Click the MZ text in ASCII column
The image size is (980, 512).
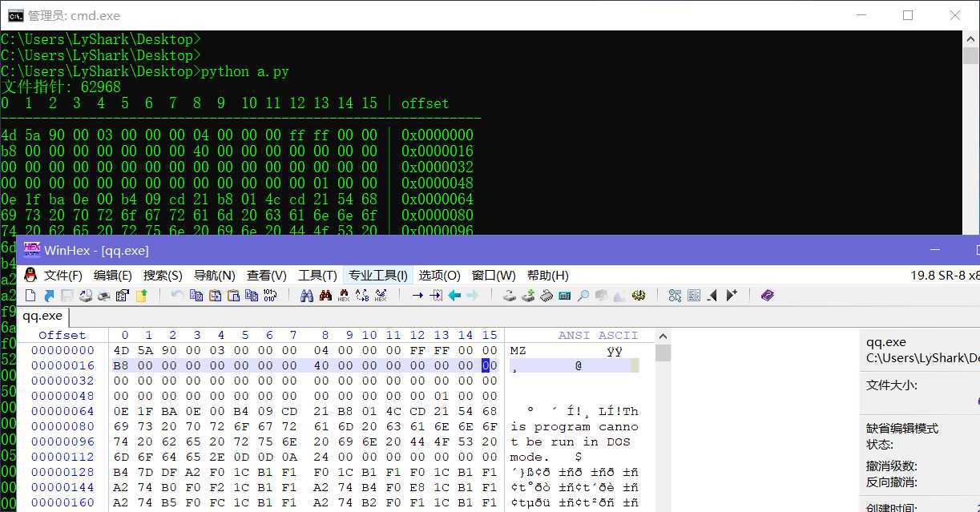[x=518, y=350]
